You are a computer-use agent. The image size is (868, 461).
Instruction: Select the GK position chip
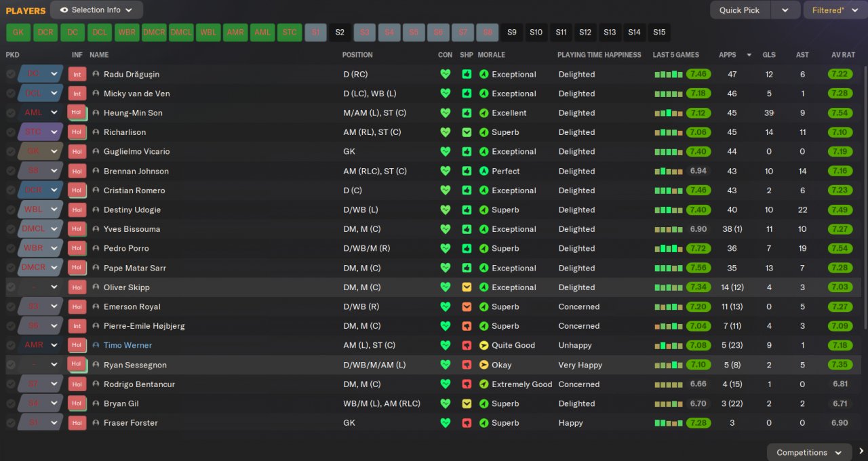click(x=18, y=33)
